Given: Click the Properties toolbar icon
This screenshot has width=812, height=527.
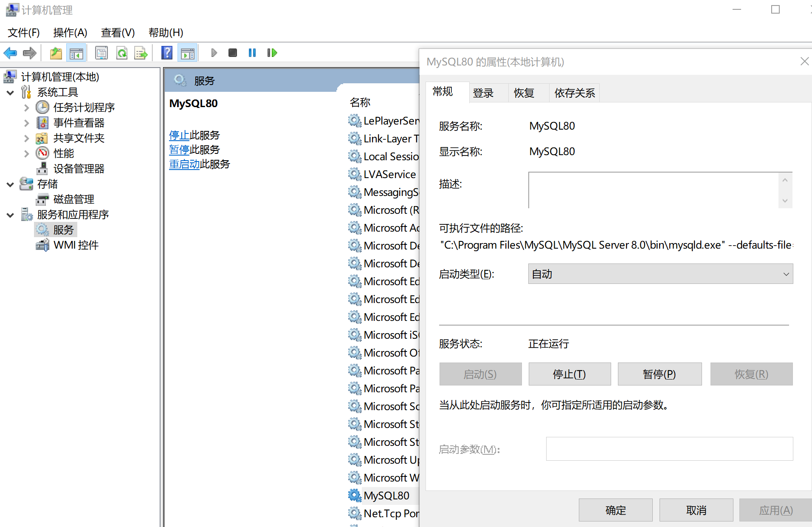Looking at the screenshot, I should (101, 53).
